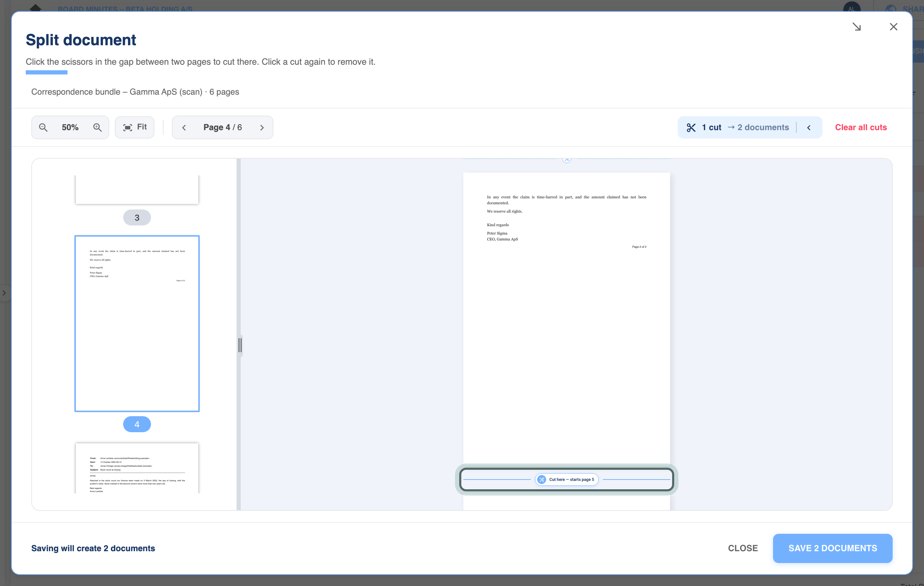Save 2 documents

(x=833, y=548)
